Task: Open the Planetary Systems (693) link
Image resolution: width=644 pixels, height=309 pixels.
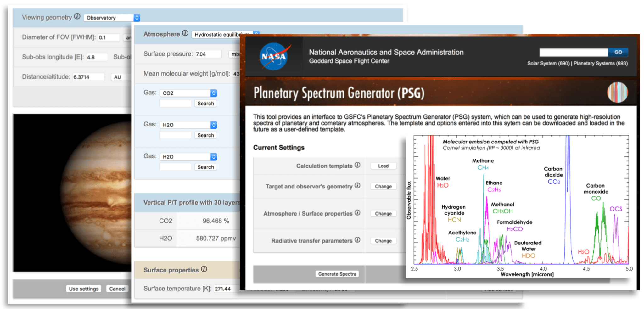Action: (x=601, y=64)
